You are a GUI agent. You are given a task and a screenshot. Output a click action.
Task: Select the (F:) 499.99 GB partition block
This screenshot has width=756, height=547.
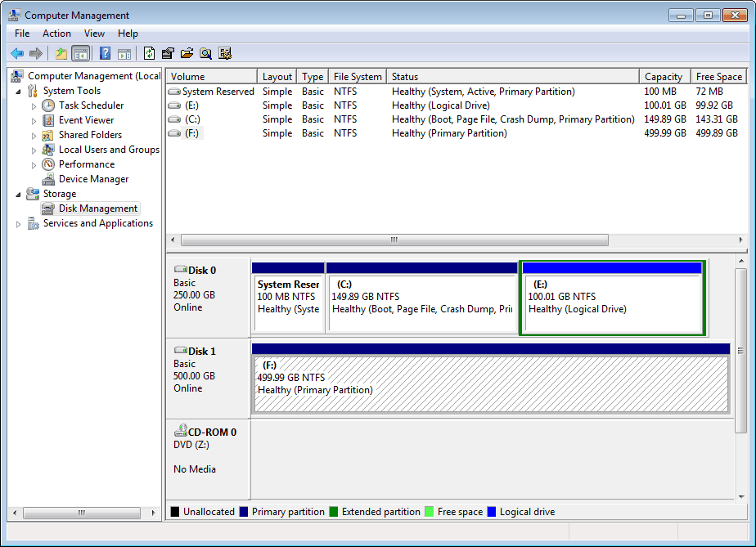491,379
